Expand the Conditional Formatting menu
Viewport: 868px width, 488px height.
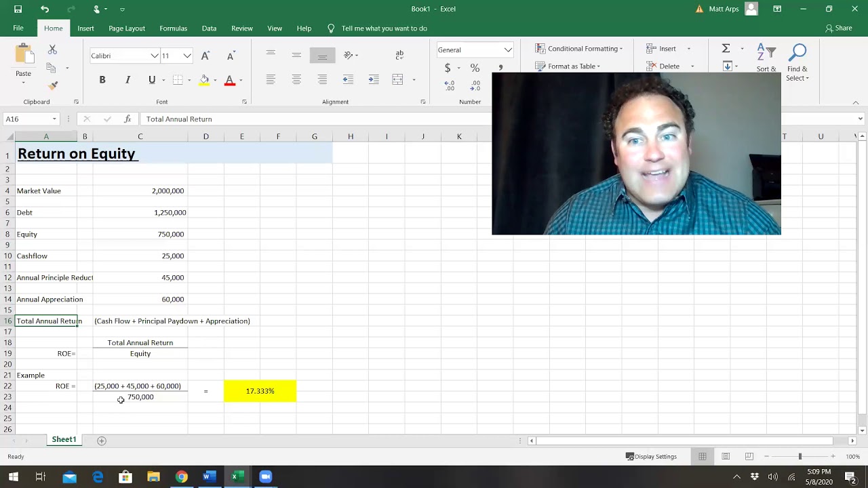pyautogui.click(x=578, y=49)
